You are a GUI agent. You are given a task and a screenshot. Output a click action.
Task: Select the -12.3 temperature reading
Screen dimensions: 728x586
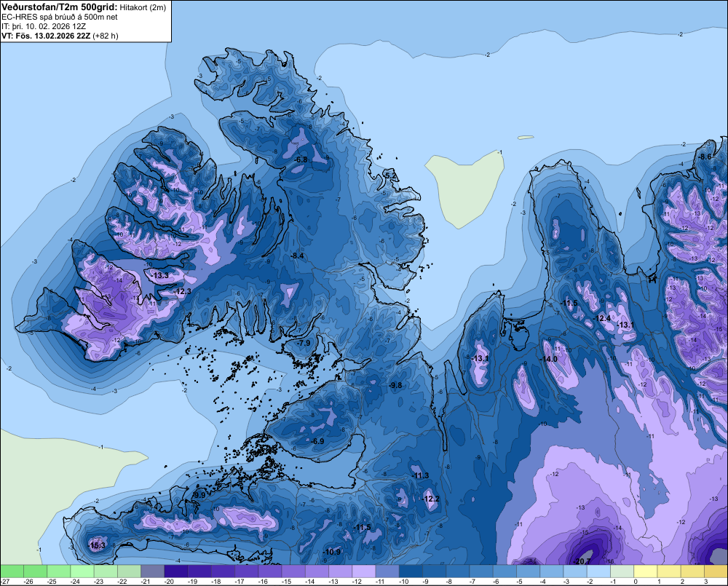point(183,291)
